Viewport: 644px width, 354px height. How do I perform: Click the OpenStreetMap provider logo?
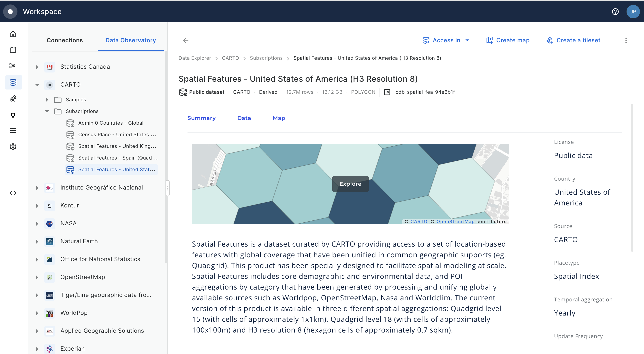[x=49, y=277]
